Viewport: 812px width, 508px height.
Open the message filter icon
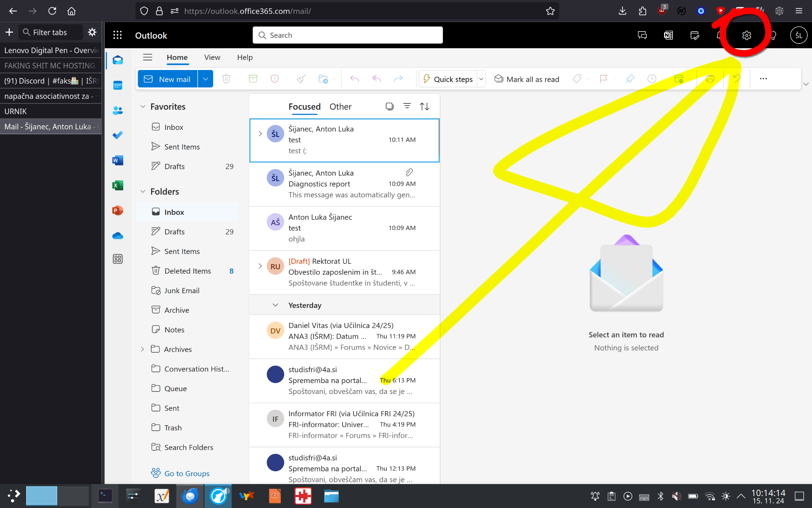(407, 106)
